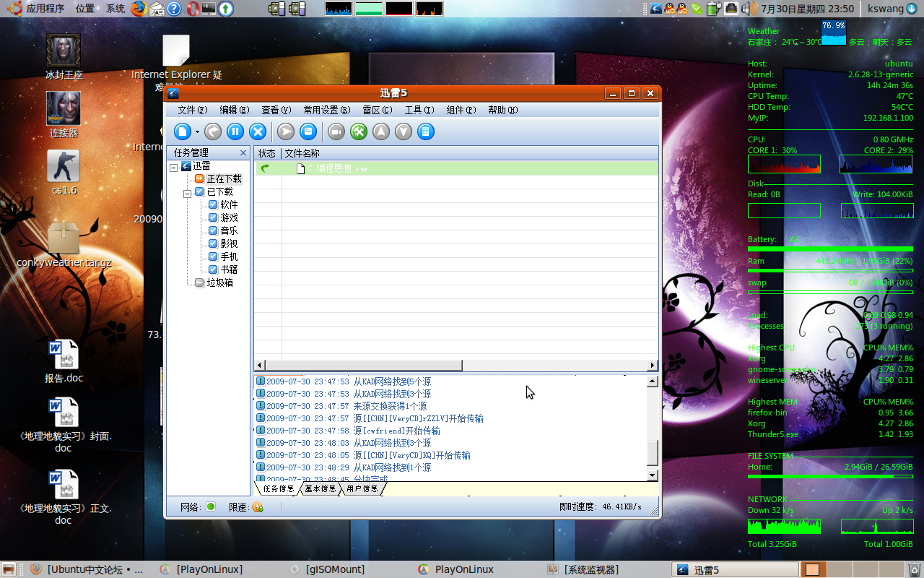924x578 pixels.
Task: Toggle the 限速 speed limit icon
Action: coord(258,507)
